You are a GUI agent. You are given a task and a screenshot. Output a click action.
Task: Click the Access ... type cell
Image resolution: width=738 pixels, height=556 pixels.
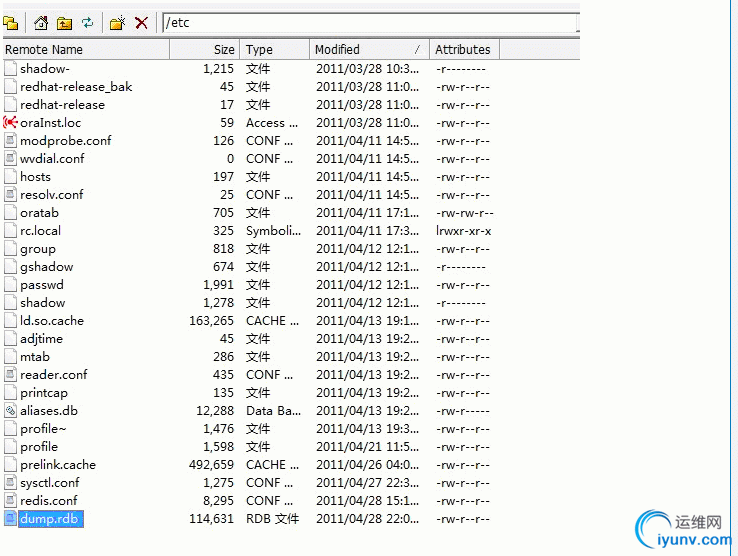(272, 123)
